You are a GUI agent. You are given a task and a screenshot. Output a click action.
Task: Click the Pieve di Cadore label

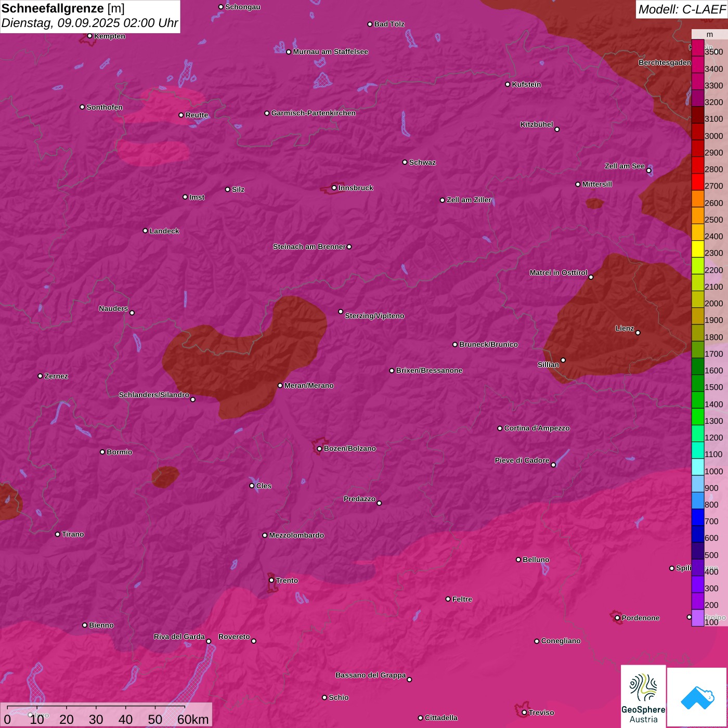522,460
